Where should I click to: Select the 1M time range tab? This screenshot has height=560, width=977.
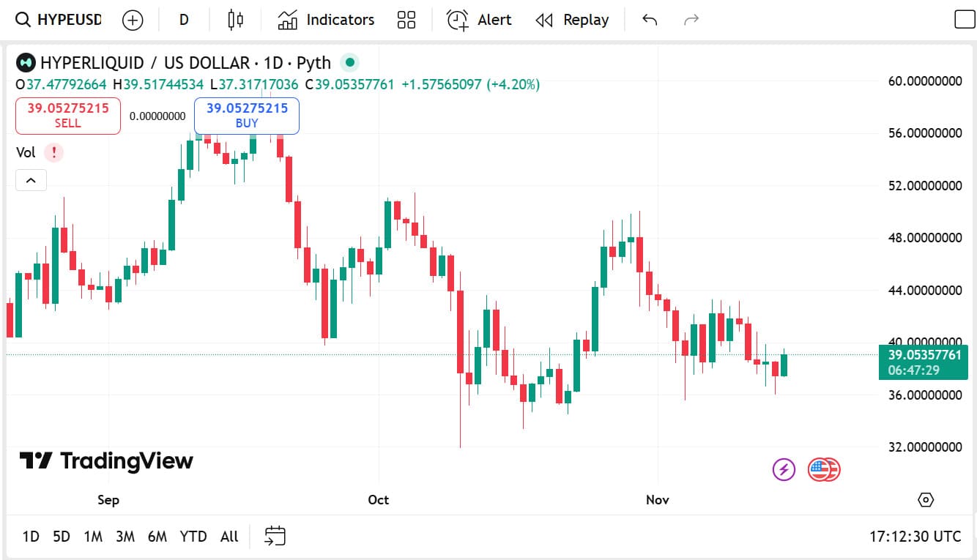click(x=93, y=537)
